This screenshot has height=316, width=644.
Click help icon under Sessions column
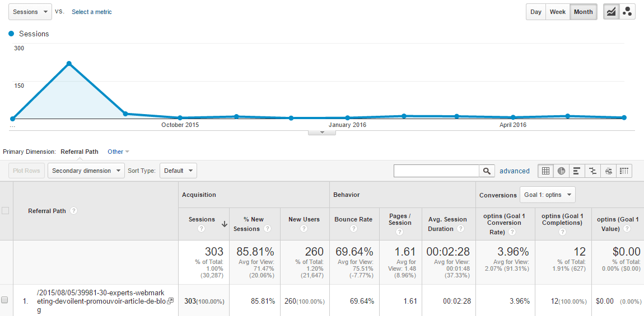(201, 229)
